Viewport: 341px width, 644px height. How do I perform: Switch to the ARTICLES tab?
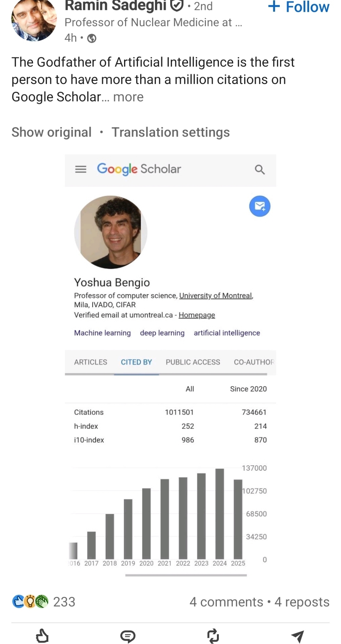click(91, 362)
